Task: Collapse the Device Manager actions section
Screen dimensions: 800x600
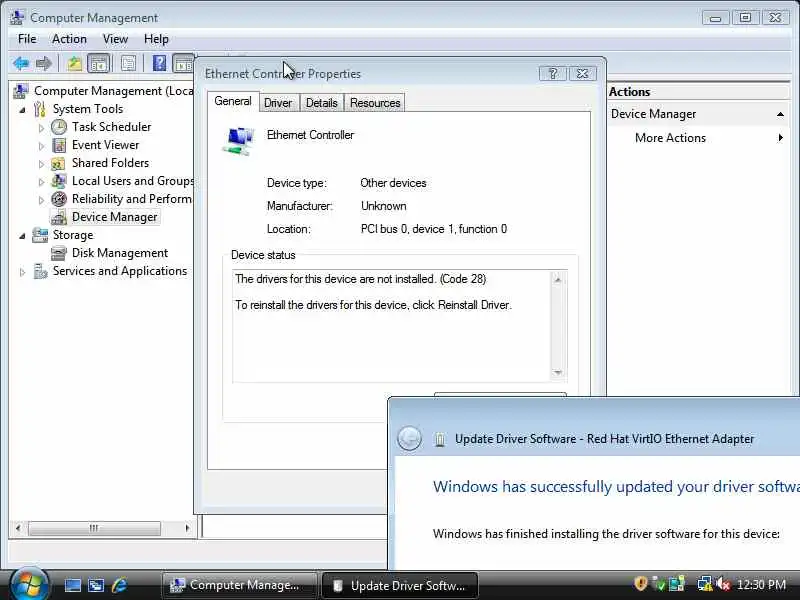Action: coord(780,114)
